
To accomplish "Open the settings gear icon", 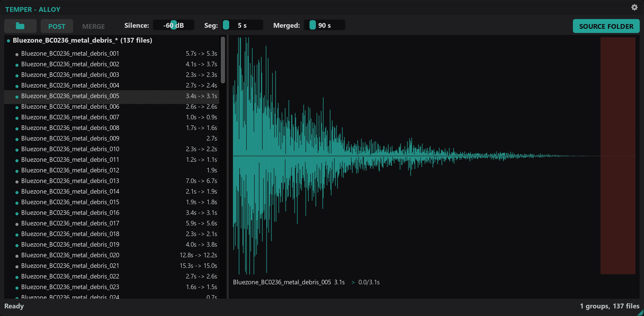I will 634,7.
